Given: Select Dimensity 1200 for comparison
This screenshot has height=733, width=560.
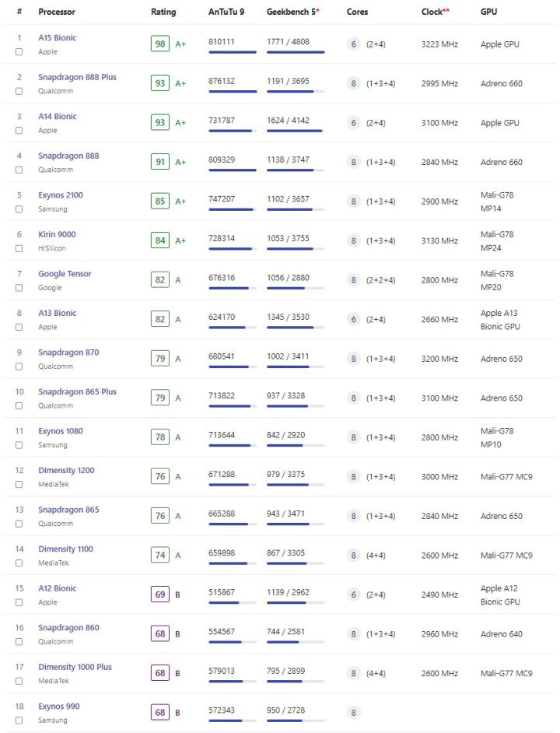Looking at the screenshot, I should [17, 486].
